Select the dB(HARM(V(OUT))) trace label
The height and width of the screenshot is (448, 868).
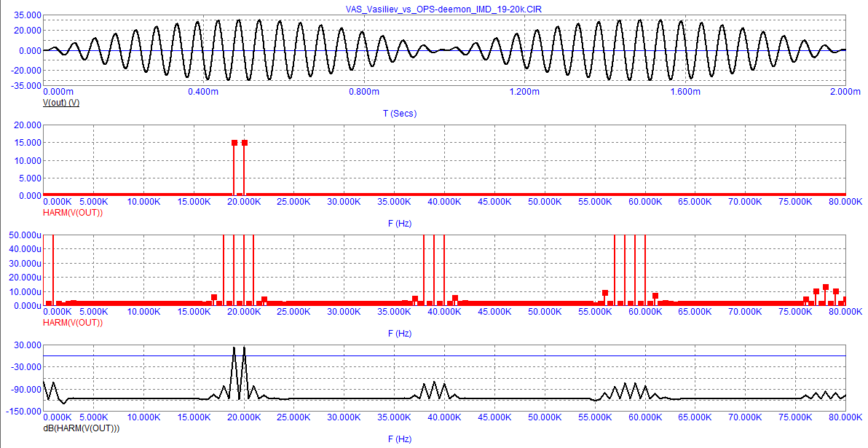point(82,428)
